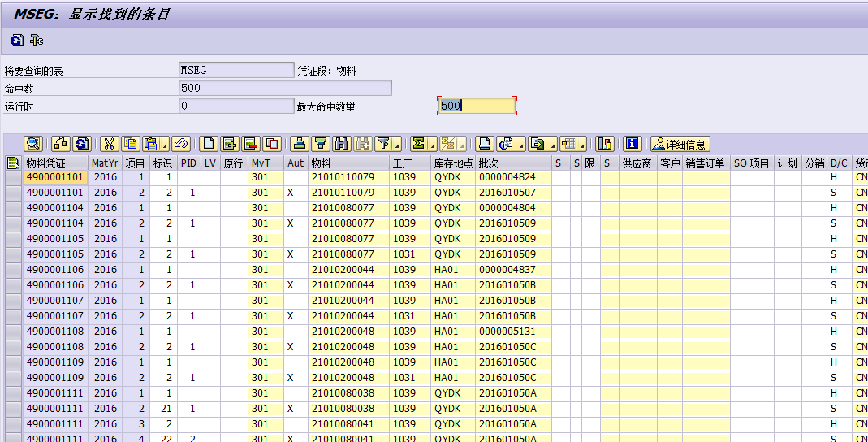
Task: Click the Details magnifier icon in ALV toolbar
Action: 33,144
